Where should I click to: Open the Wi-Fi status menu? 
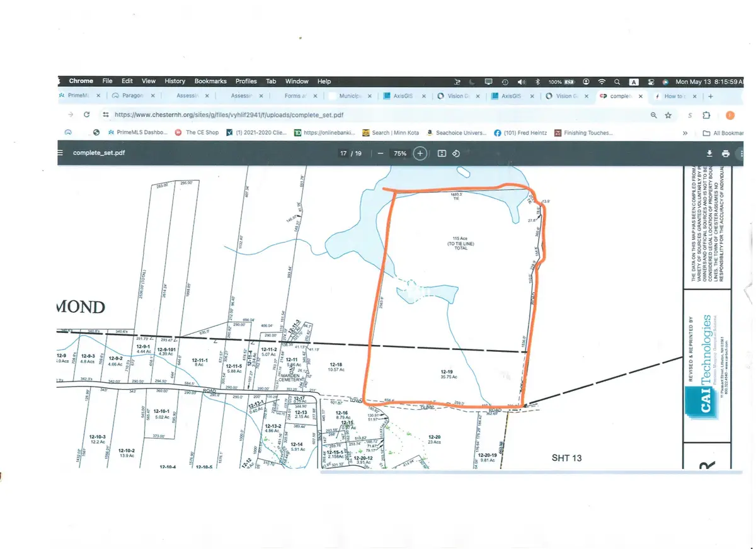pos(602,81)
